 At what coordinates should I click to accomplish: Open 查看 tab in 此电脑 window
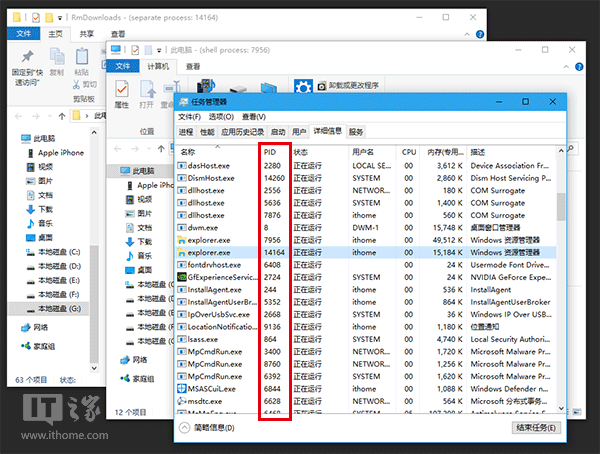(193, 66)
